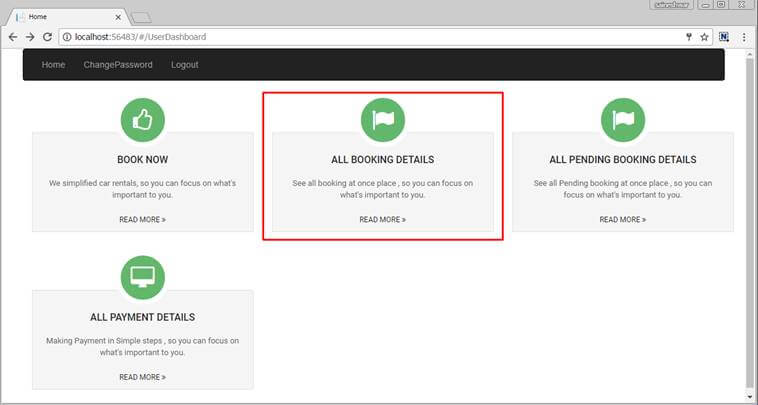Image resolution: width=758 pixels, height=405 pixels.
Task: Close the Home browser tab
Action: tap(118, 17)
